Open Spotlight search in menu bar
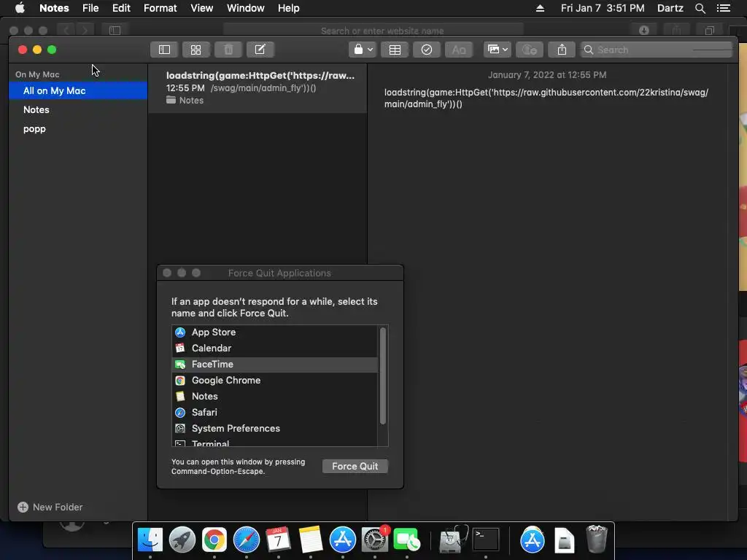The height and width of the screenshot is (560, 747). [x=700, y=8]
